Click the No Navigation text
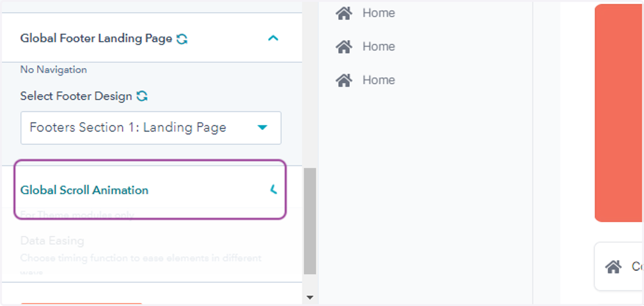 [54, 70]
